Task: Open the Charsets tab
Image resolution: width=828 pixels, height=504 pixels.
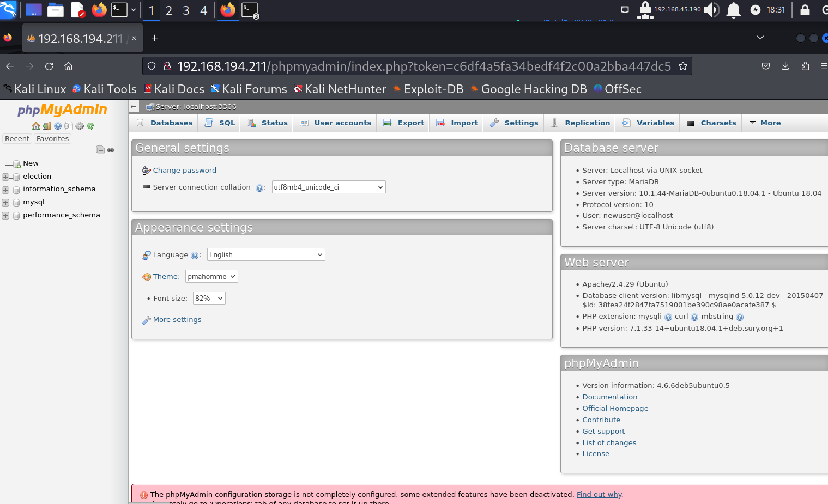Action: pos(711,123)
